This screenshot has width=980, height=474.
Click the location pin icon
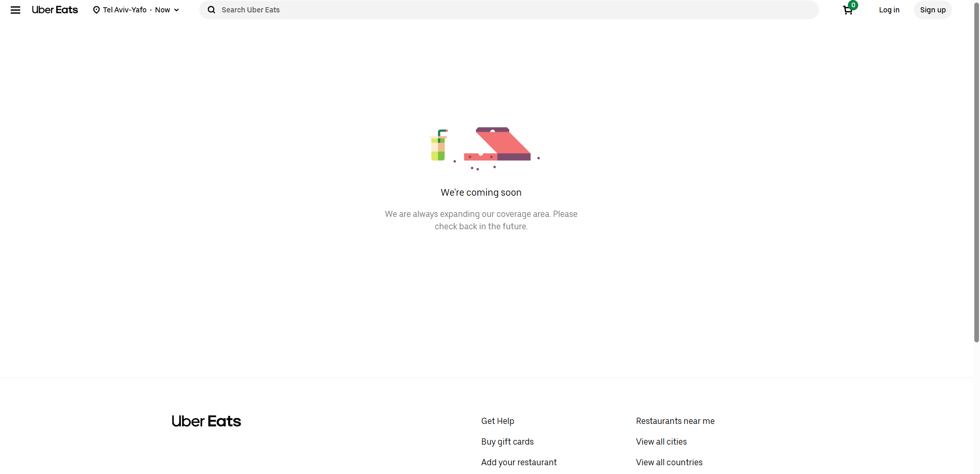[x=96, y=10]
